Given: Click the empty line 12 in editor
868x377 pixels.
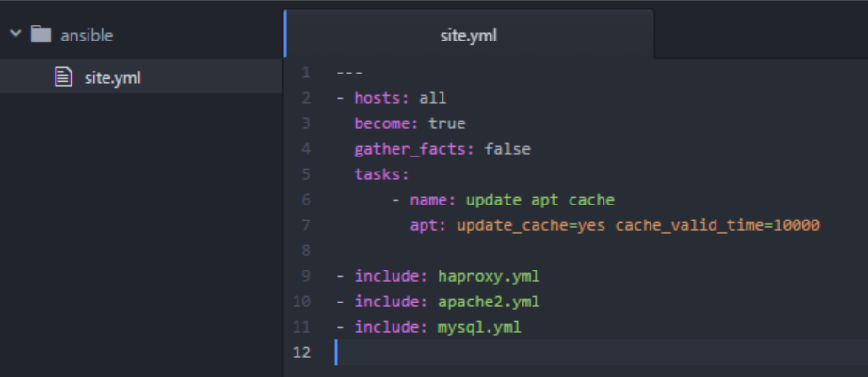Looking at the screenshot, I should (565, 352).
